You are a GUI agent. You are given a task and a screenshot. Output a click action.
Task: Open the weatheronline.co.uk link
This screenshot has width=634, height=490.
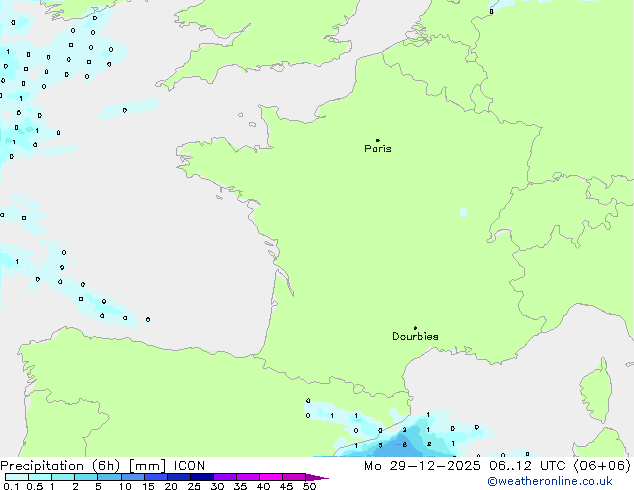pyautogui.click(x=550, y=481)
